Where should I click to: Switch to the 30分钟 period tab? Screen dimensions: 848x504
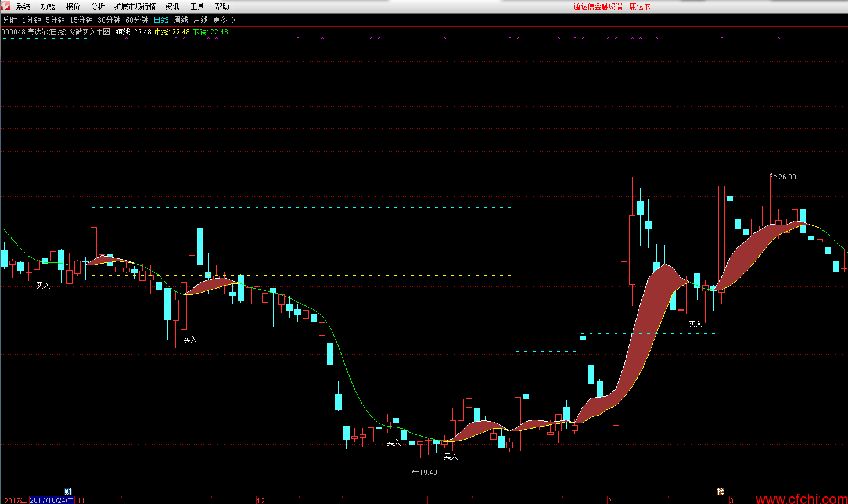(109, 20)
